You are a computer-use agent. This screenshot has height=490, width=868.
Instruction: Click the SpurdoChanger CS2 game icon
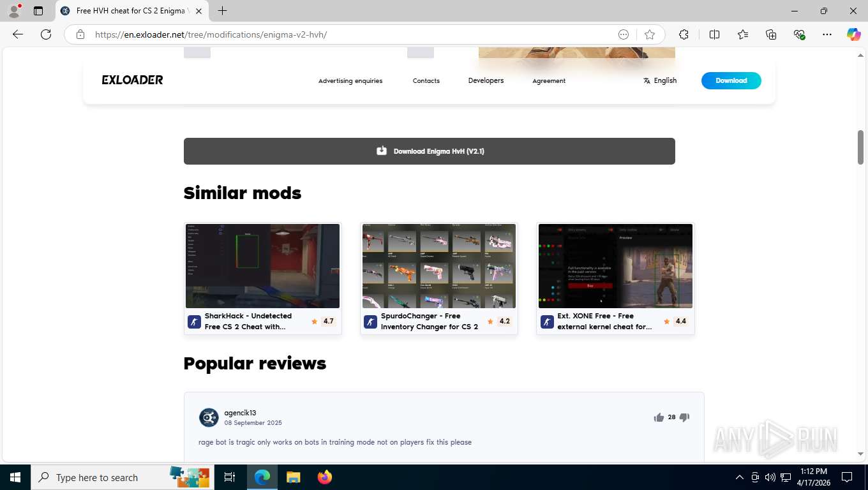coord(370,322)
